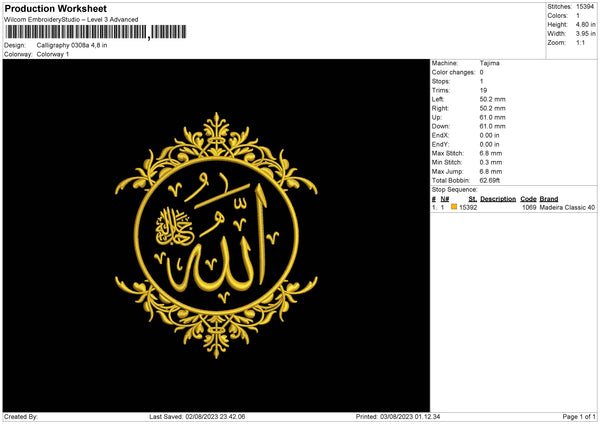This screenshot has height=424, width=600.
Task: Click the Zoom value 1:1
Action: 580,43
